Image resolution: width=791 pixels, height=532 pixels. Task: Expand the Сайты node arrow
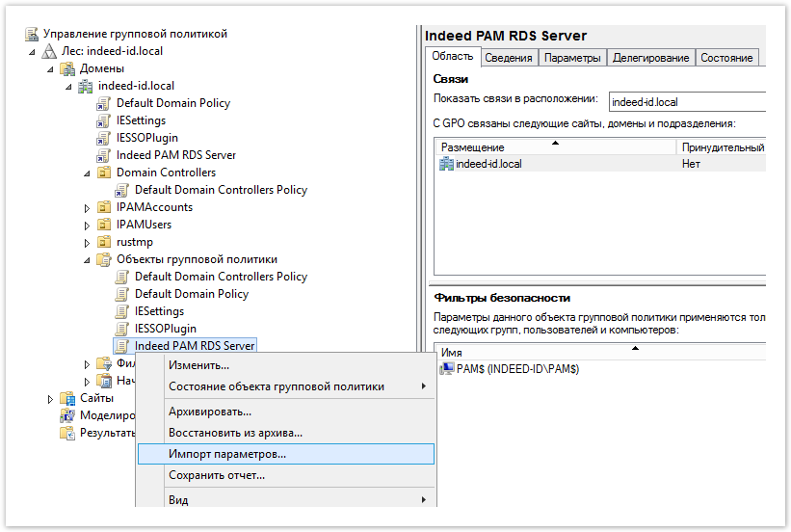50,398
